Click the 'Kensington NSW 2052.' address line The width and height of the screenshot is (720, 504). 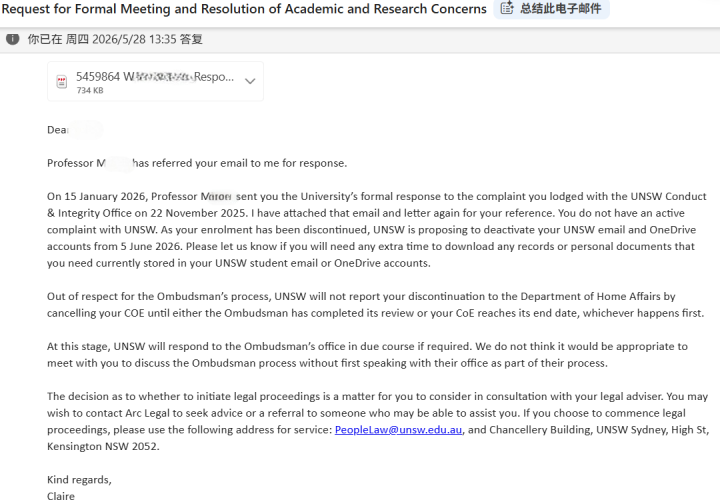(103, 446)
